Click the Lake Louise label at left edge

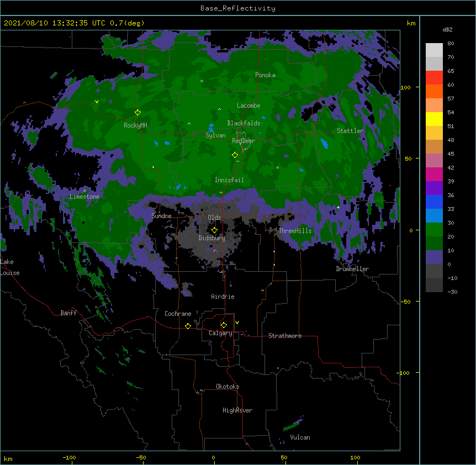[x=10, y=267]
